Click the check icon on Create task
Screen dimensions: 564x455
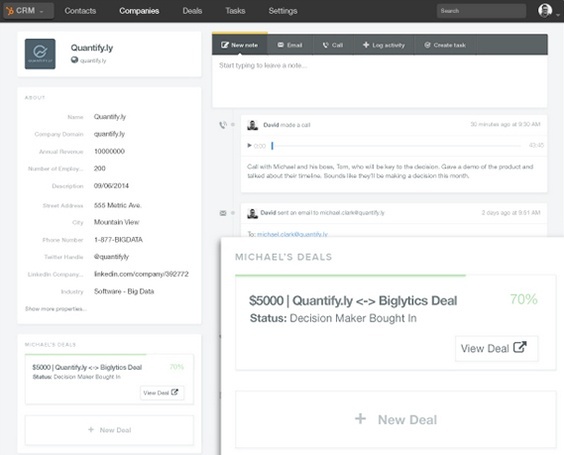point(427,45)
